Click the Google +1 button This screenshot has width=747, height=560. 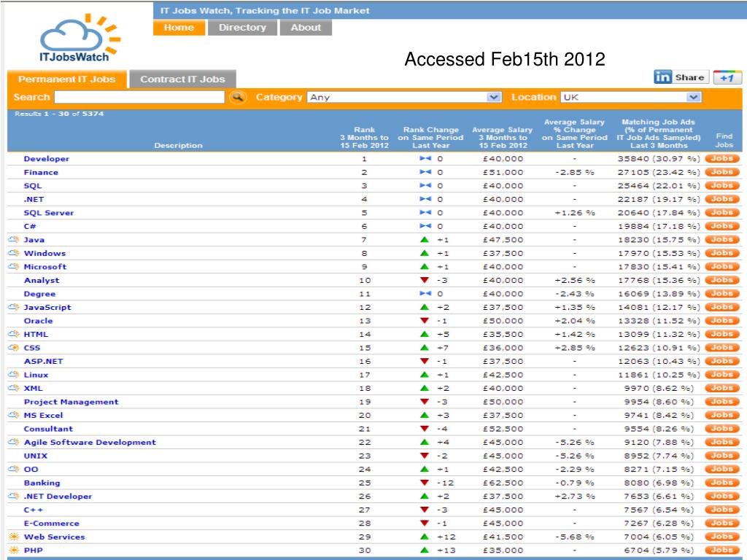pyautogui.click(x=727, y=77)
